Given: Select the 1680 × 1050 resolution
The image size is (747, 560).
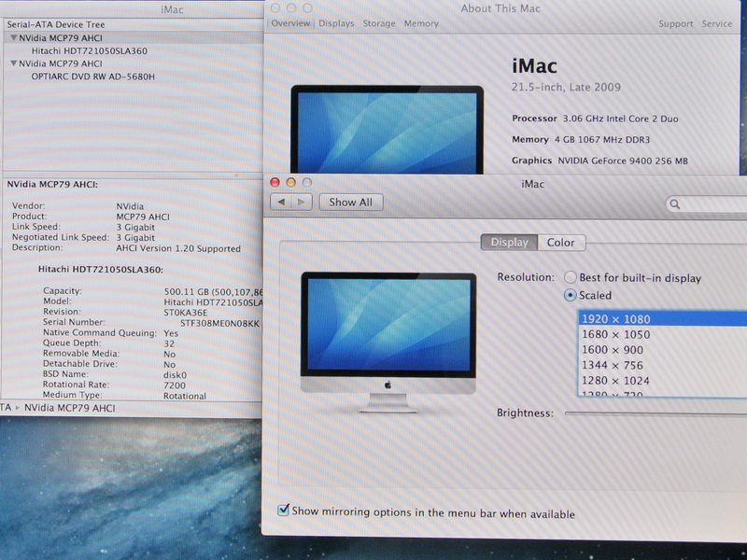Looking at the screenshot, I should click(x=663, y=334).
